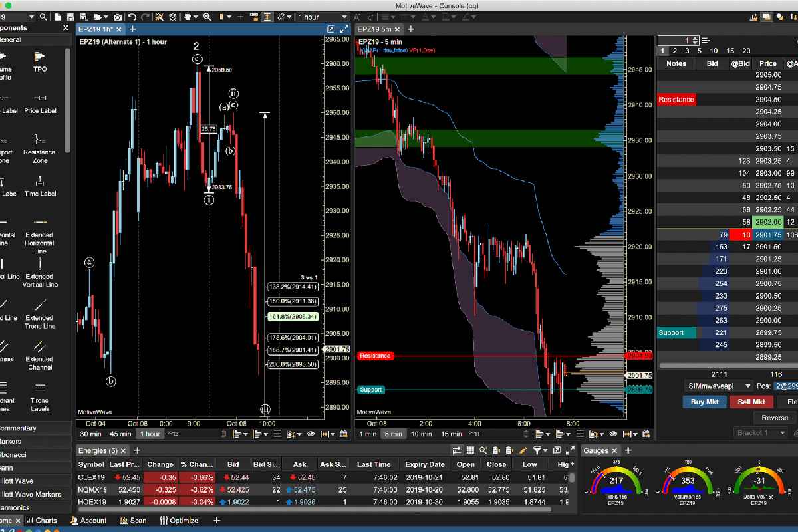The image size is (798, 532).
Task: Click the teal Support note in DOM
Action: [x=676, y=332]
